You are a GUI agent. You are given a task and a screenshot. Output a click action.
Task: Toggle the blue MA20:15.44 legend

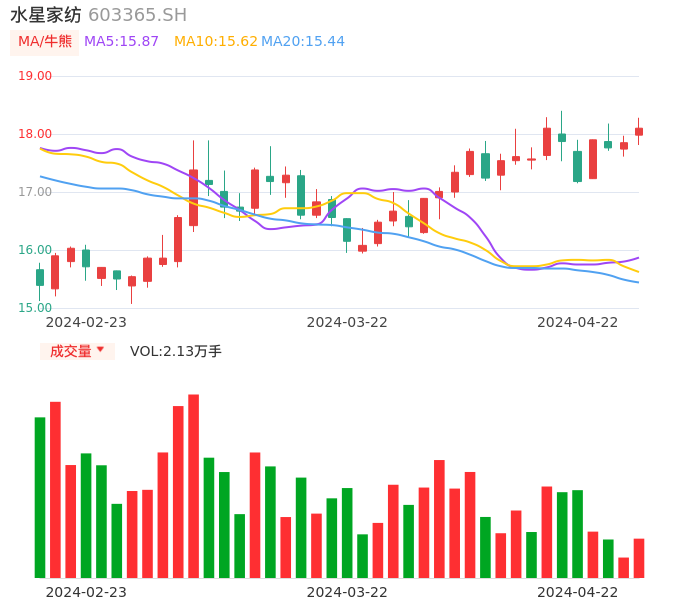coord(303,42)
